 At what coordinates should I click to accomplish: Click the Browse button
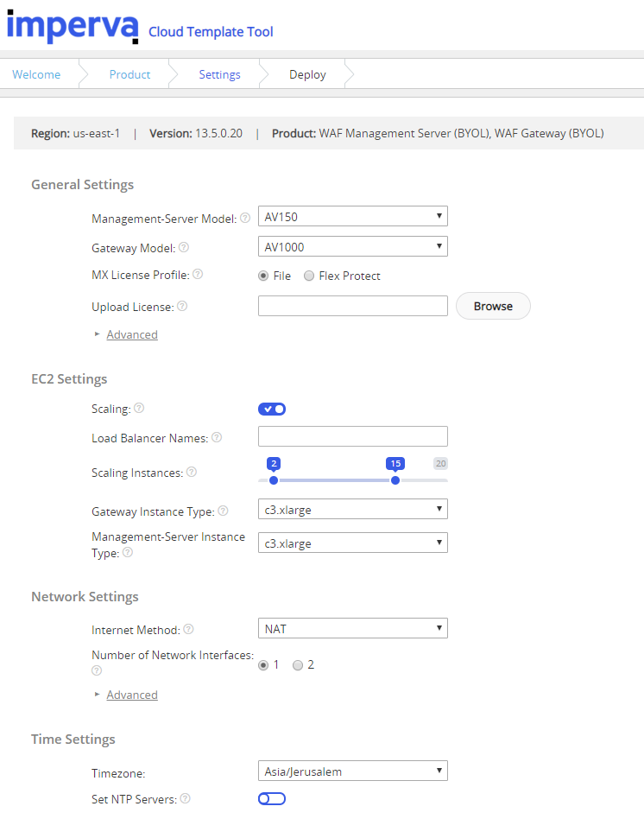pyautogui.click(x=493, y=306)
